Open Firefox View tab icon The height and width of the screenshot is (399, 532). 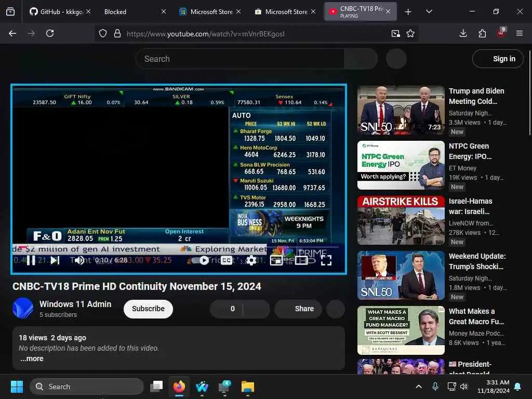10,11
